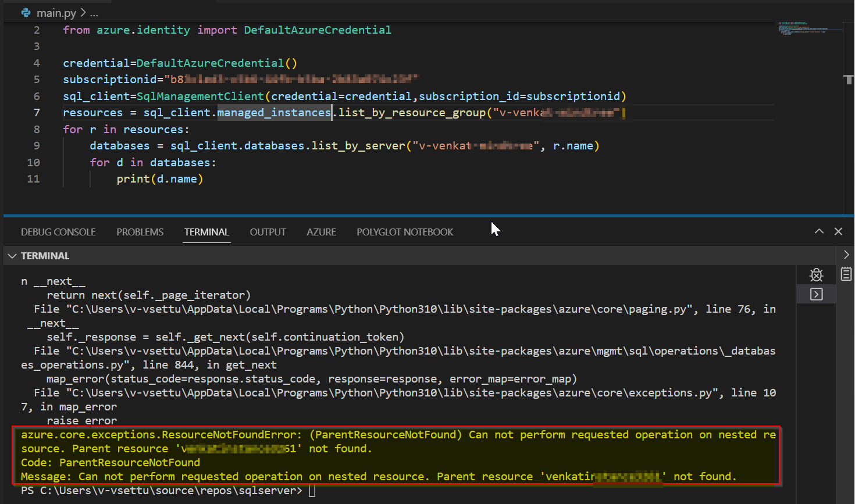855x504 pixels.
Task: Click 'Code: ParentResourceNotFound' in terminal output
Action: pyautogui.click(x=111, y=462)
